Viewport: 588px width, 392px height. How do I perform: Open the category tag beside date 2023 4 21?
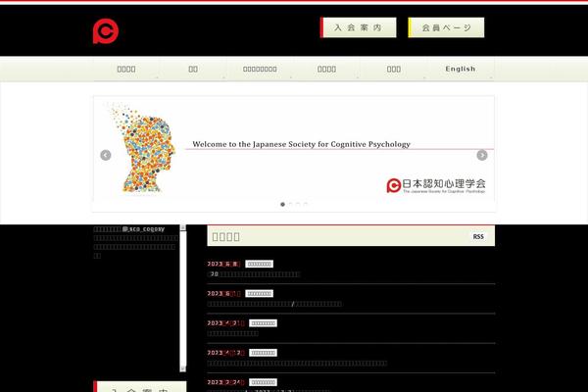[263, 323]
